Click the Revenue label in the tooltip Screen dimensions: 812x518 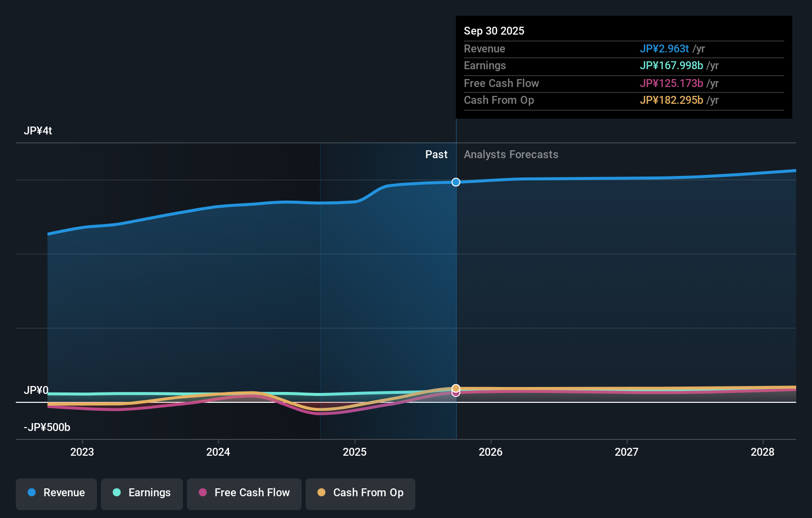[485, 49]
